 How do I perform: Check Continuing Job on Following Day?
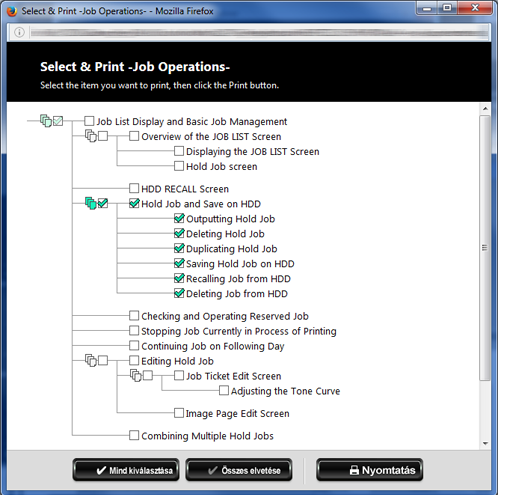point(134,346)
